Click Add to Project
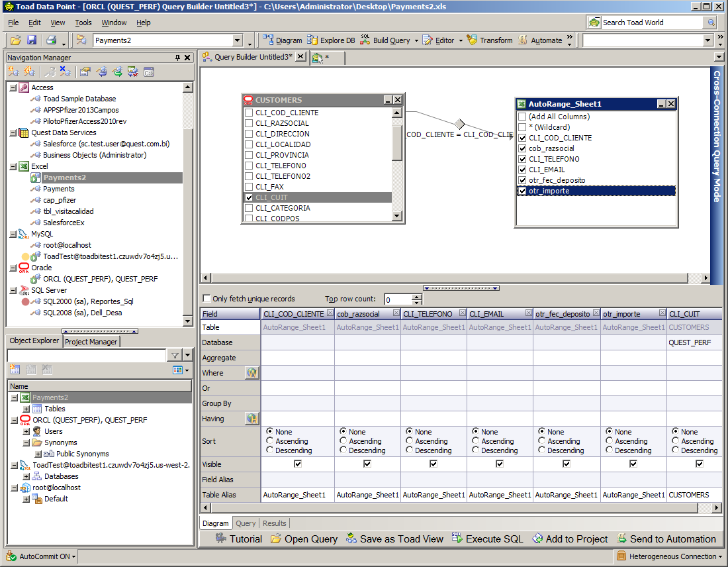The image size is (728, 567). coord(570,539)
